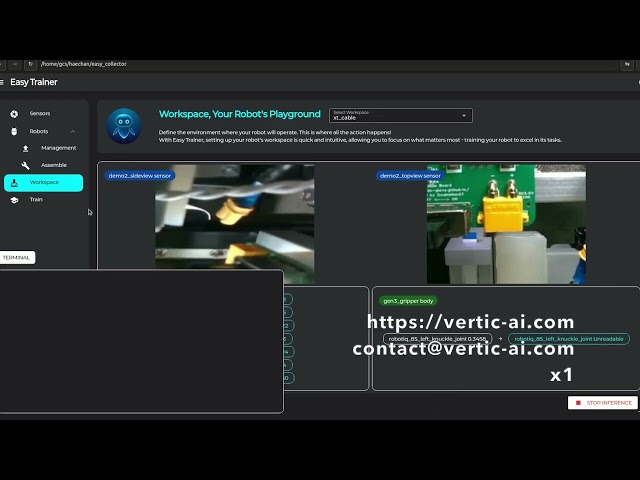
Task: Collapse the Robots sidebar group
Action: click(x=73, y=131)
